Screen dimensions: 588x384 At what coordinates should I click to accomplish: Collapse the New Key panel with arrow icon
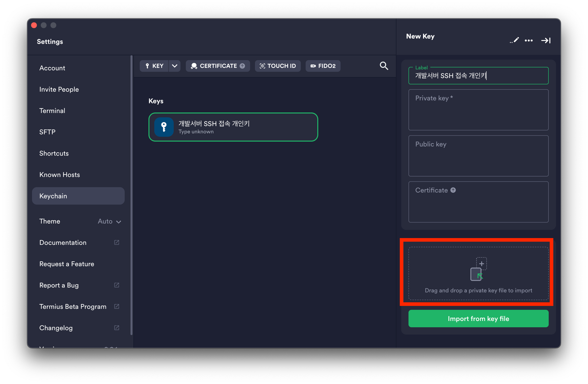click(546, 41)
